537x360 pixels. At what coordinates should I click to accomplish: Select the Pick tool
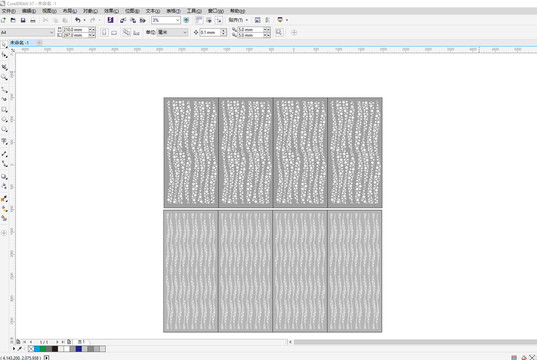pyautogui.click(x=4, y=45)
